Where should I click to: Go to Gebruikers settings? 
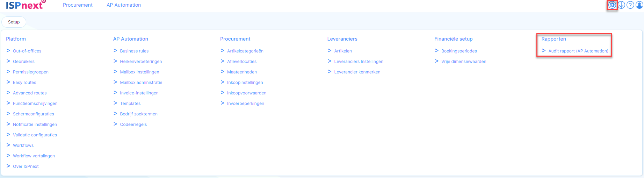click(24, 62)
